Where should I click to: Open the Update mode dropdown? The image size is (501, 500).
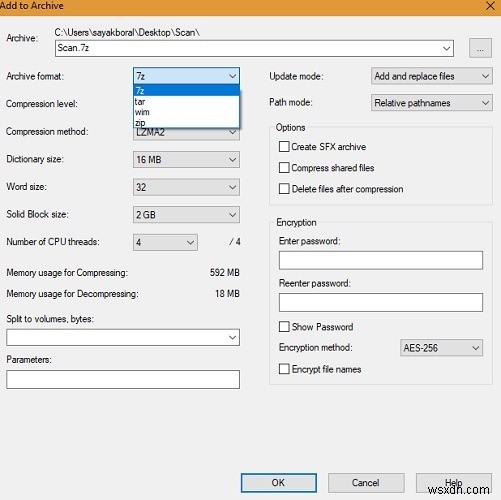[432, 76]
